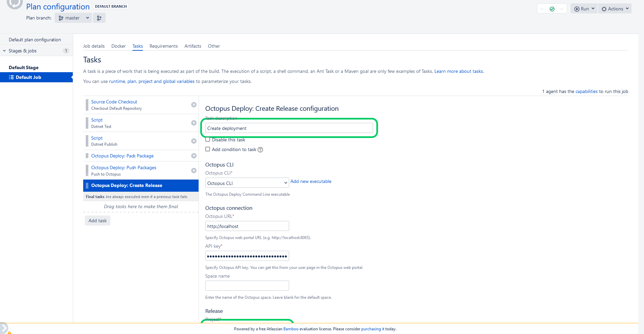Open Octopus Deploy: Push Packages task
This screenshot has height=334, width=644.
point(124,168)
